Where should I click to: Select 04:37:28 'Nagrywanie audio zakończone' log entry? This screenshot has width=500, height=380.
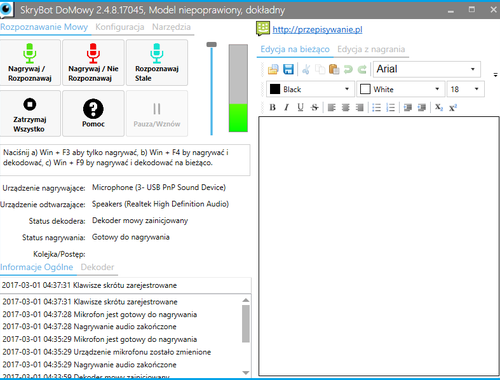89,327
